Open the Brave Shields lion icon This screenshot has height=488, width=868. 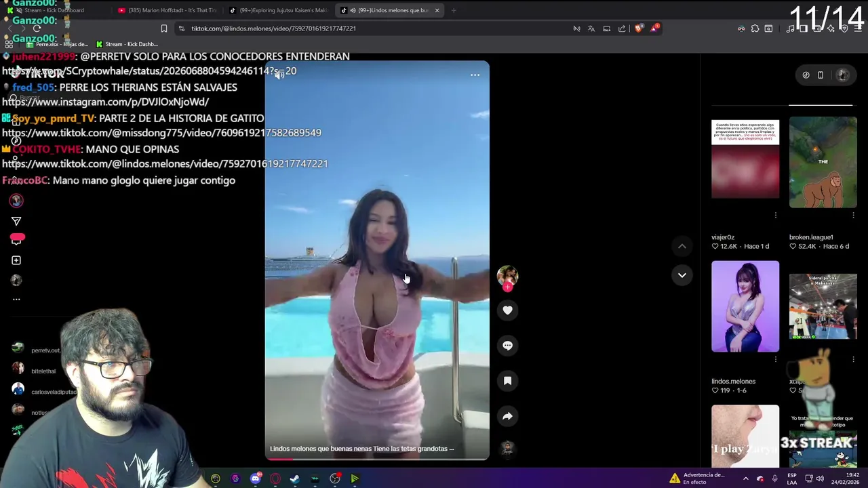coord(639,28)
